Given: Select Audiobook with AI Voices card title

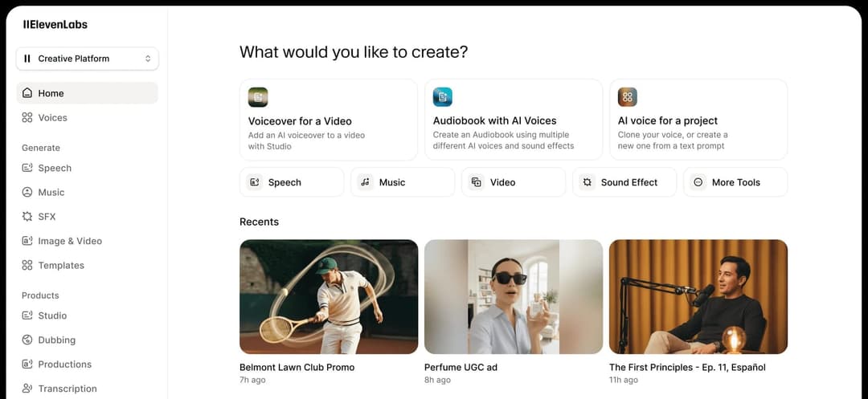Looking at the screenshot, I should tap(495, 120).
